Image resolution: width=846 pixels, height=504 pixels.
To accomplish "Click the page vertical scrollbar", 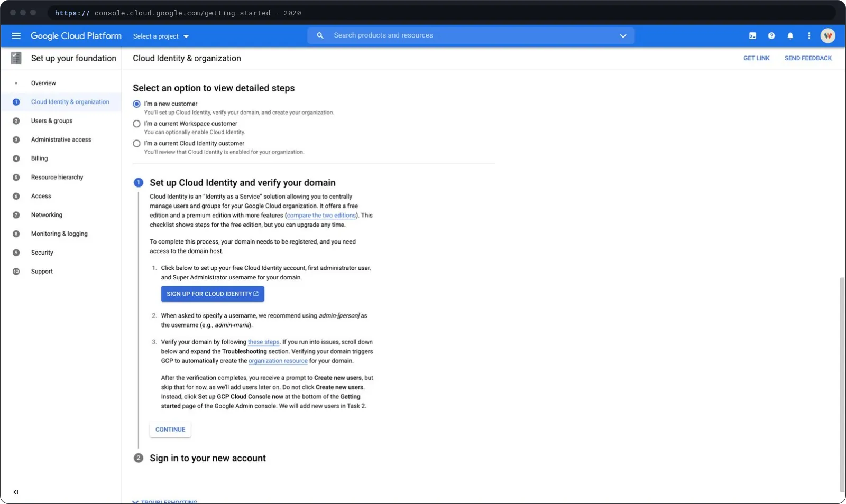I will [842, 384].
